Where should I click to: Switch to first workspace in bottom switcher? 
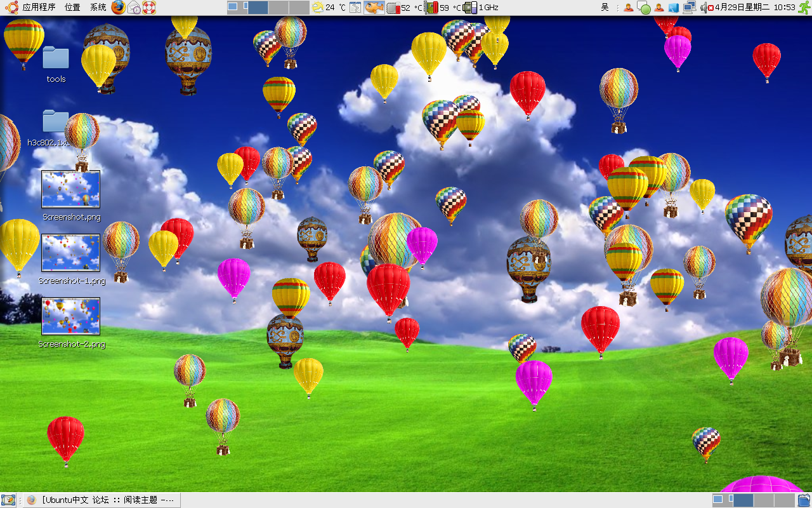723,500
